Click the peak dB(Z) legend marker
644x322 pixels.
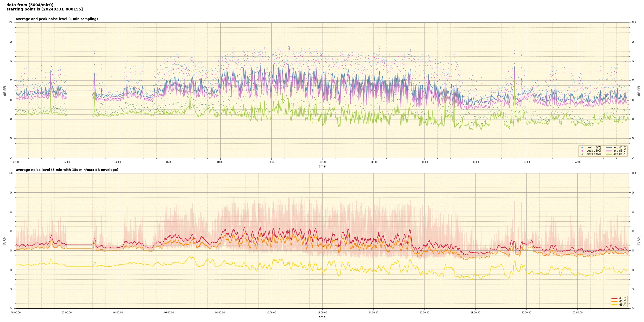582,148
